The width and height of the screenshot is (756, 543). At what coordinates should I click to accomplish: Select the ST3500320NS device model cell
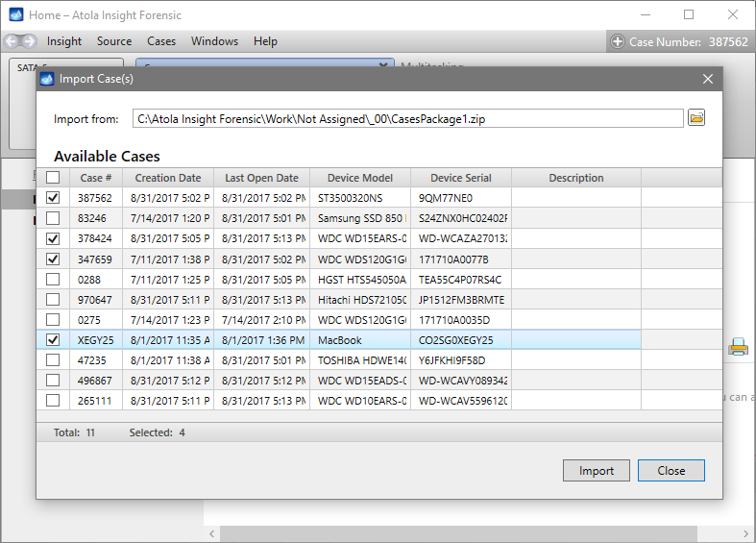360,198
